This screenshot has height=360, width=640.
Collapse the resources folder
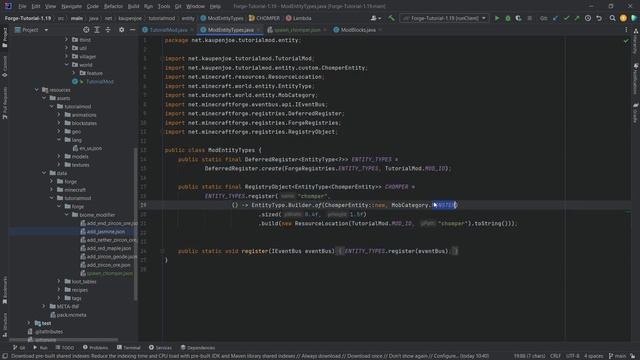37,90
